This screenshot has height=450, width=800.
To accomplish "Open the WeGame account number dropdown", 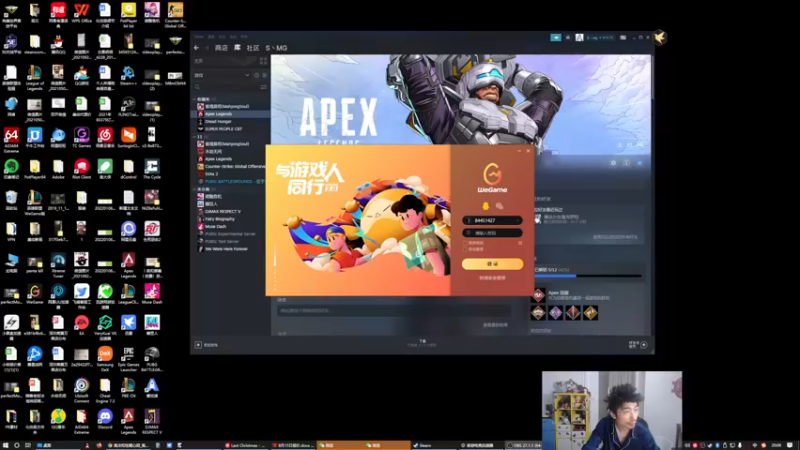I will [518, 220].
